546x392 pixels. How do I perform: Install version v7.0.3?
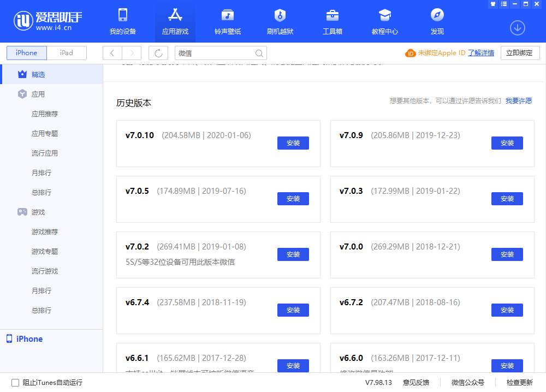[x=507, y=199]
